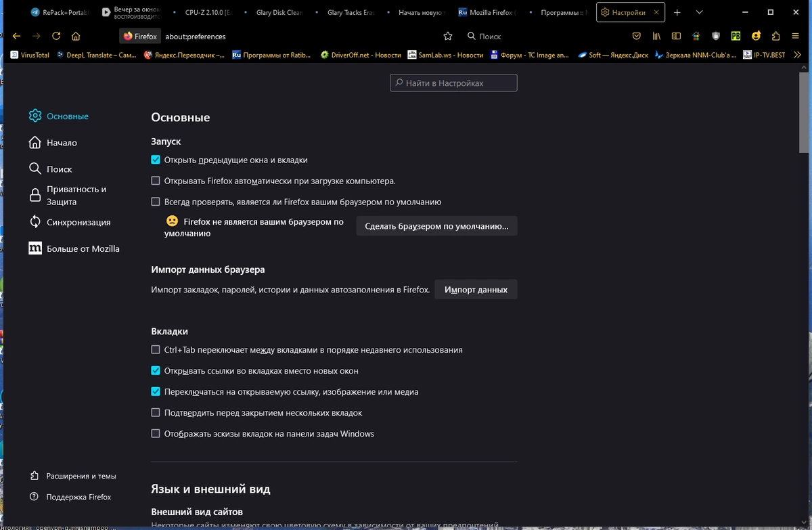Click the Firefox identity badge in address bar
The width and height of the screenshot is (812, 530).
click(140, 37)
